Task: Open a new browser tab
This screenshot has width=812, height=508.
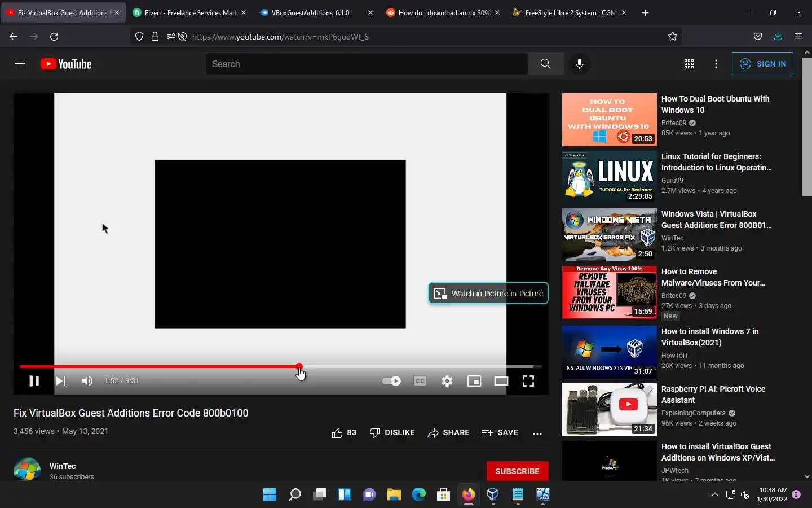Action: 645,12
